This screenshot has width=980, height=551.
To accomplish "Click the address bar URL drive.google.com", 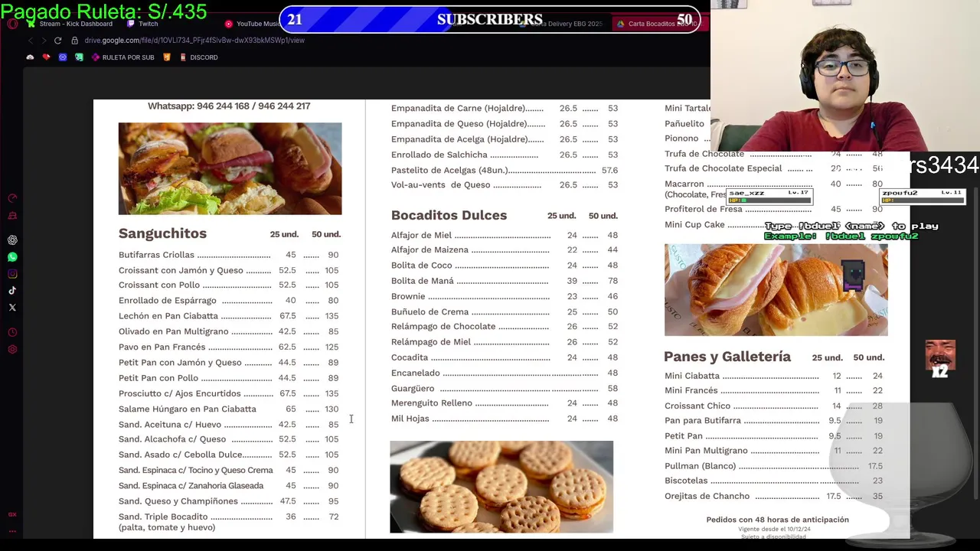I will tap(194, 41).
